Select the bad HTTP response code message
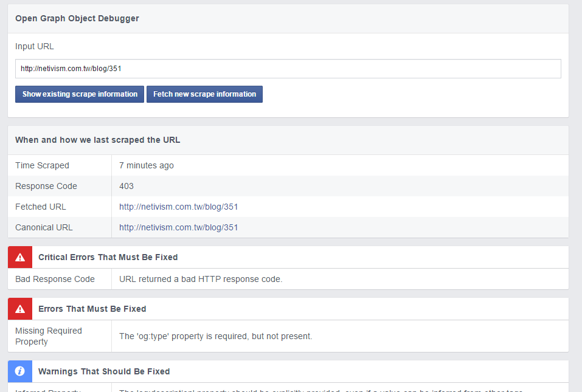582x392 pixels. [201, 279]
